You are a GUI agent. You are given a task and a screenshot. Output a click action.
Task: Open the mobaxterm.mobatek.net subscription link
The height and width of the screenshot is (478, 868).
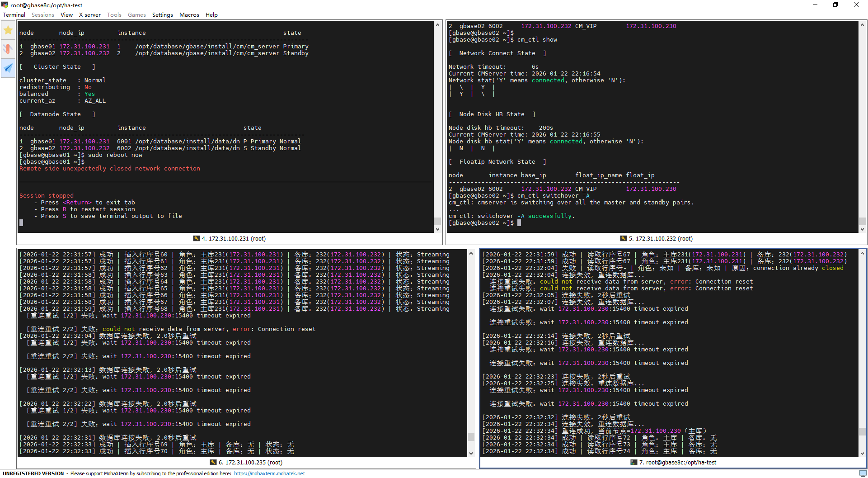[269, 473]
